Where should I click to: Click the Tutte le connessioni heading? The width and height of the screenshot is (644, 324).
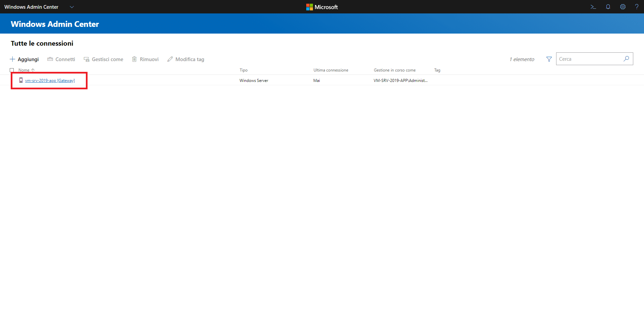(x=42, y=43)
